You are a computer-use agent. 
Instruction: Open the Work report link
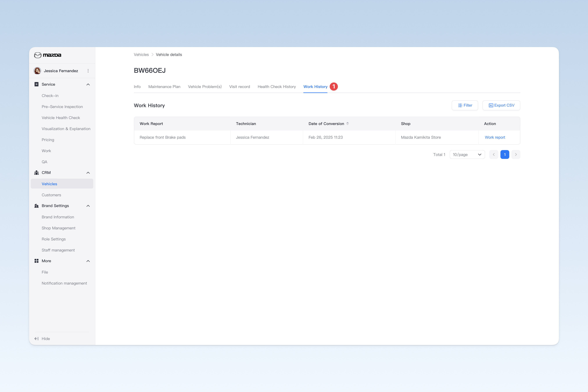click(495, 137)
